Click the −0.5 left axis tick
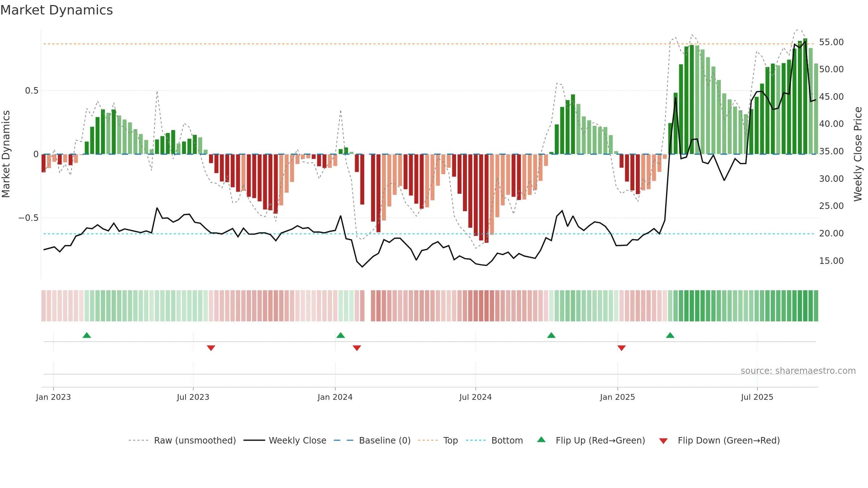This screenshot has height=488, width=868. pos(29,218)
